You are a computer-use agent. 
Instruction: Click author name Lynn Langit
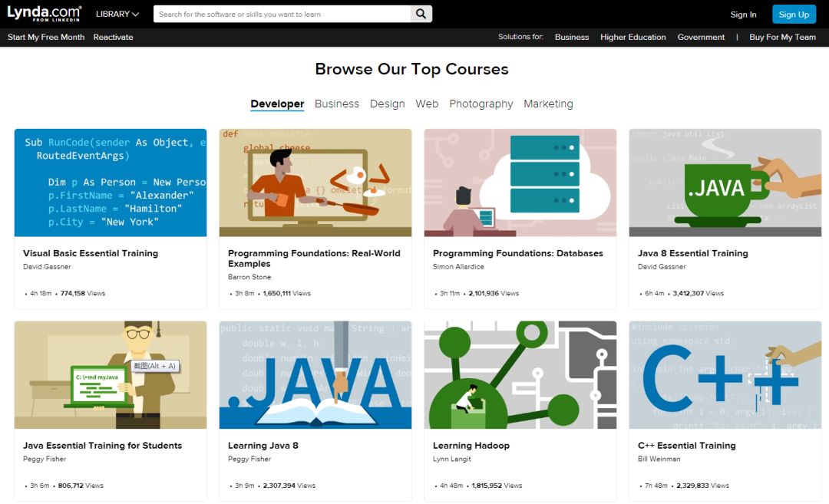click(451, 459)
